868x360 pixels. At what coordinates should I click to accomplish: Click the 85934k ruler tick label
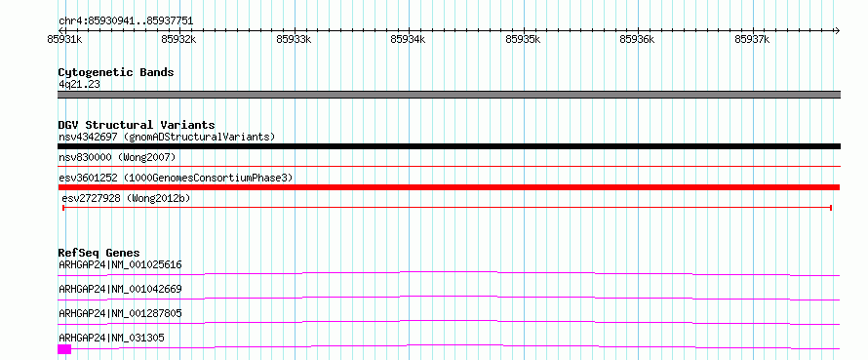408,39
